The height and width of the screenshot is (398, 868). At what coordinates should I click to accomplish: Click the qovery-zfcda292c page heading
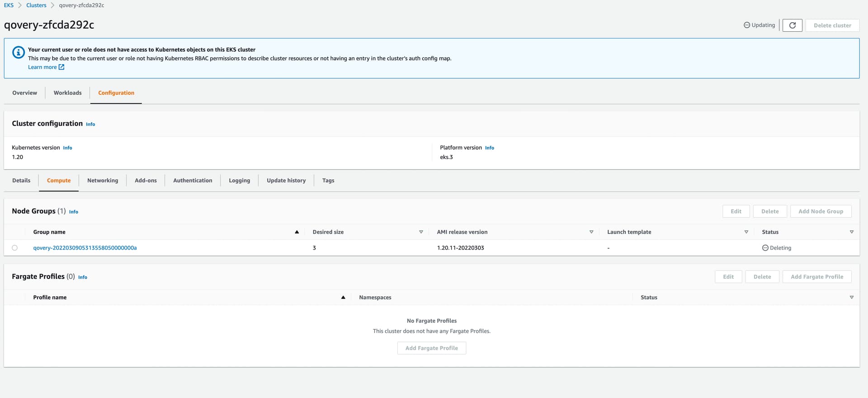tap(49, 25)
